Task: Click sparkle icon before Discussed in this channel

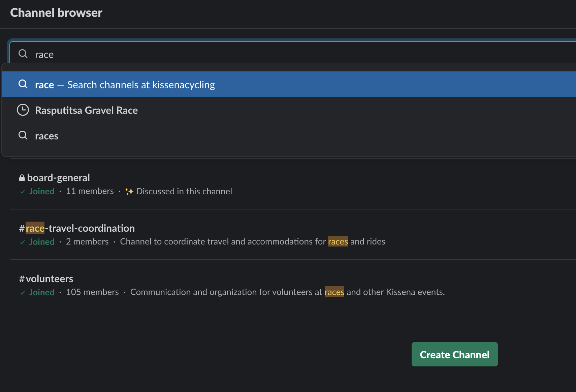Action: pos(129,192)
